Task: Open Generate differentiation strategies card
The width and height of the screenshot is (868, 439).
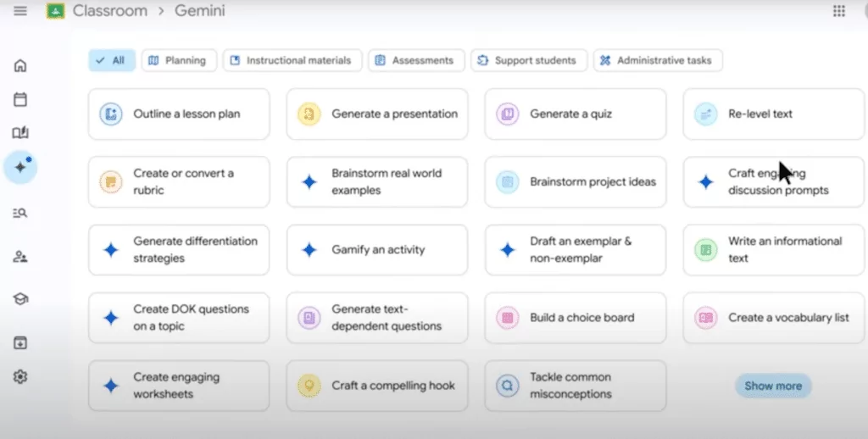Action: pos(179,250)
